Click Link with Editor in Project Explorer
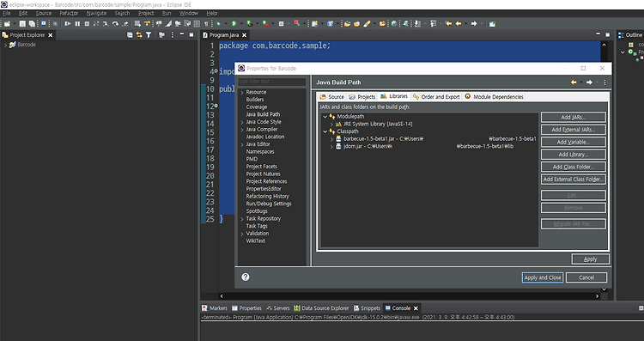The height and width of the screenshot is (341, 644). click(139, 35)
